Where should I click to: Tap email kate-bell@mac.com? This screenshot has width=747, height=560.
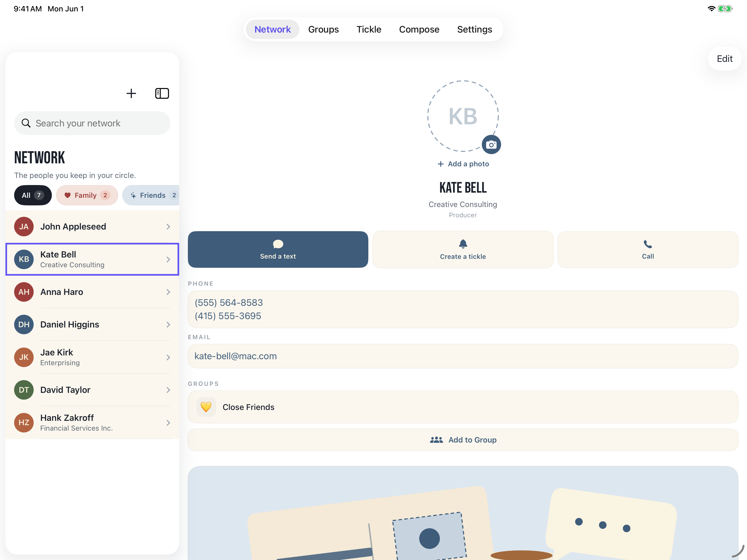click(x=236, y=356)
